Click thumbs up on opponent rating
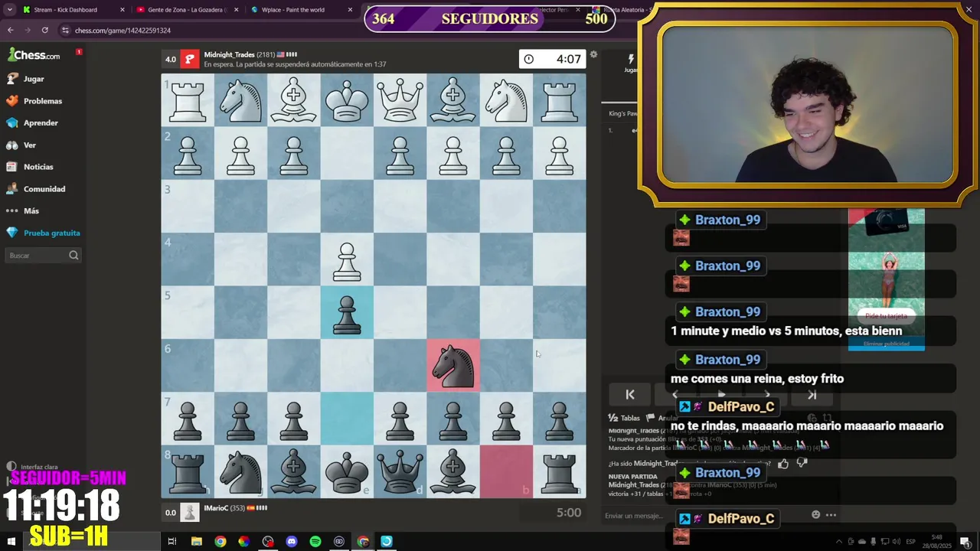This screenshot has height=551, width=980. 783,463
